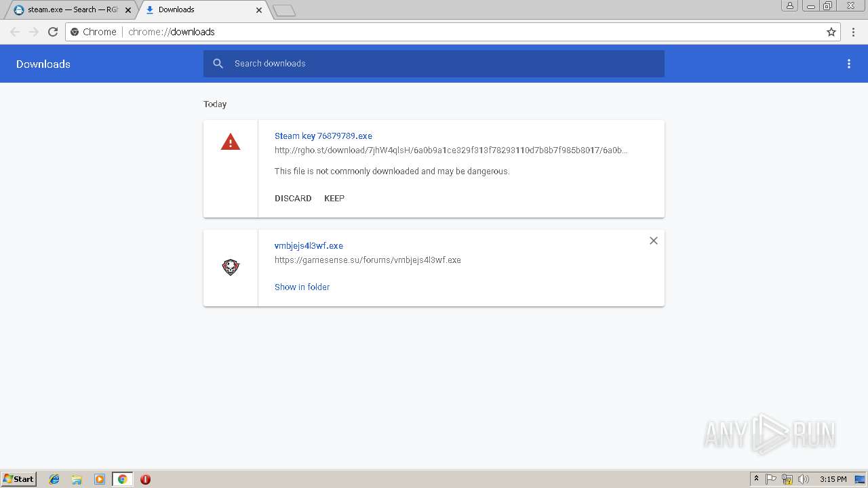Open the Windows Start menu
Viewport: 868px width, 488px height.
pyautogui.click(x=19, y=479)
